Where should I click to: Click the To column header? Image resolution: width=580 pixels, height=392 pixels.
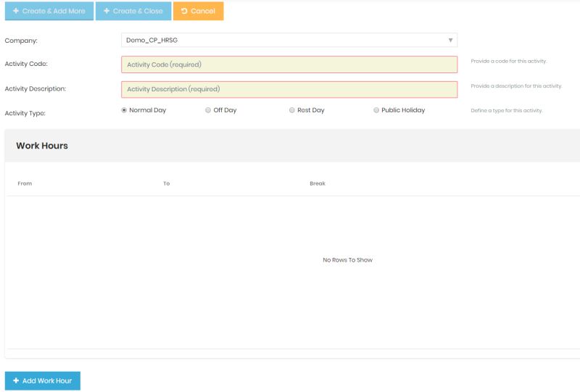coord(167,183)
